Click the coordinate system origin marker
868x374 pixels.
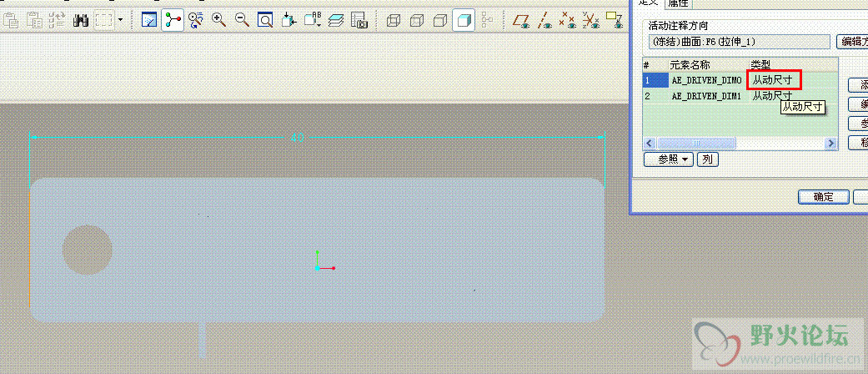pos(317,268)
